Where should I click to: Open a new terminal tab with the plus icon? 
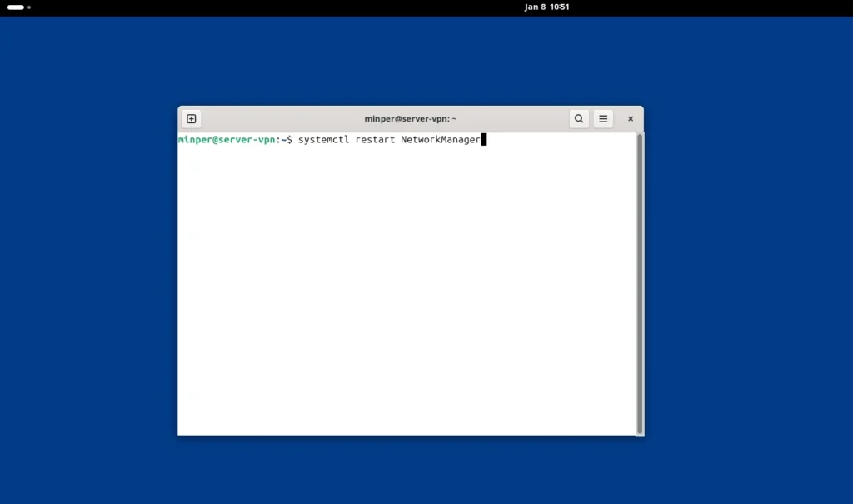(191, 118)
